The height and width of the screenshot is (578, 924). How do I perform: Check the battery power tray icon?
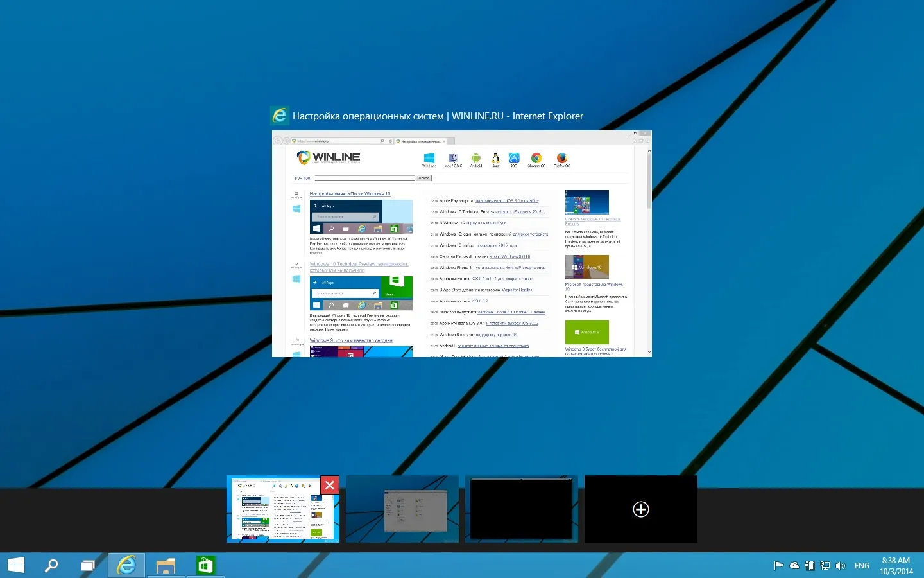(x=810, y=566)
